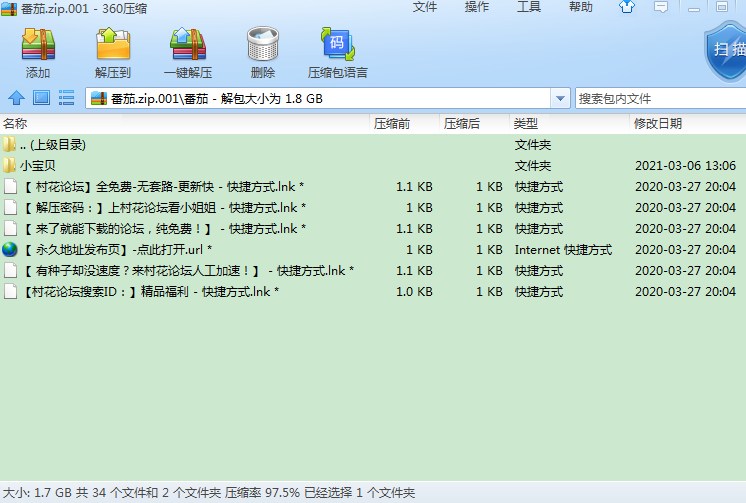
Task: Open the 文件 (File) menu
Action: (425, 7)
